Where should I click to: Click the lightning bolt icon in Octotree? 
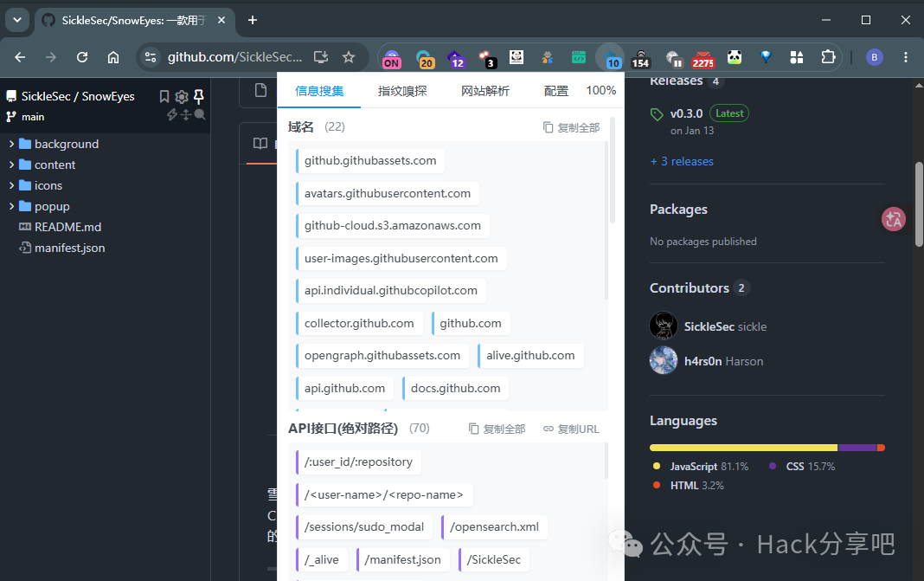[172, 114]
